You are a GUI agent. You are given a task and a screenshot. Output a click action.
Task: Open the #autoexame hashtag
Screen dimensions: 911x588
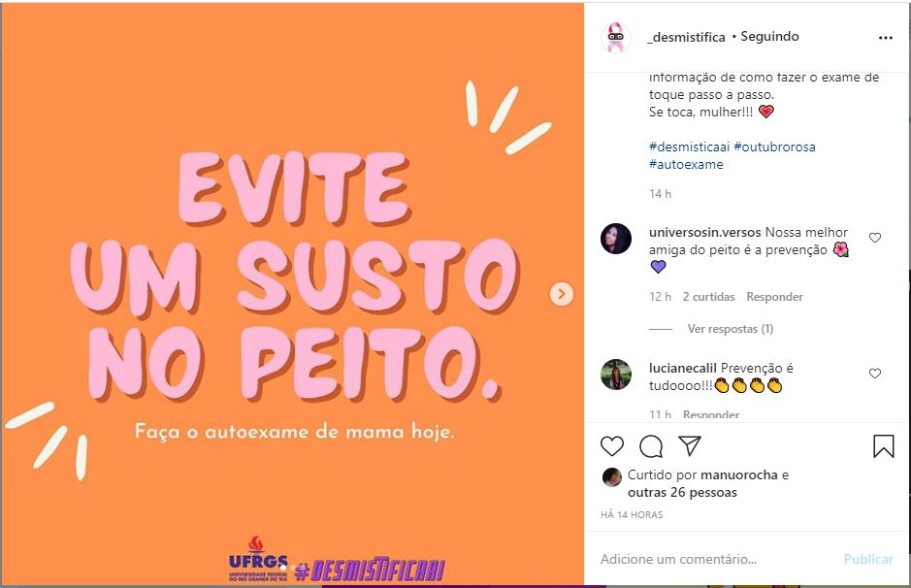click(x=686, y=164)
